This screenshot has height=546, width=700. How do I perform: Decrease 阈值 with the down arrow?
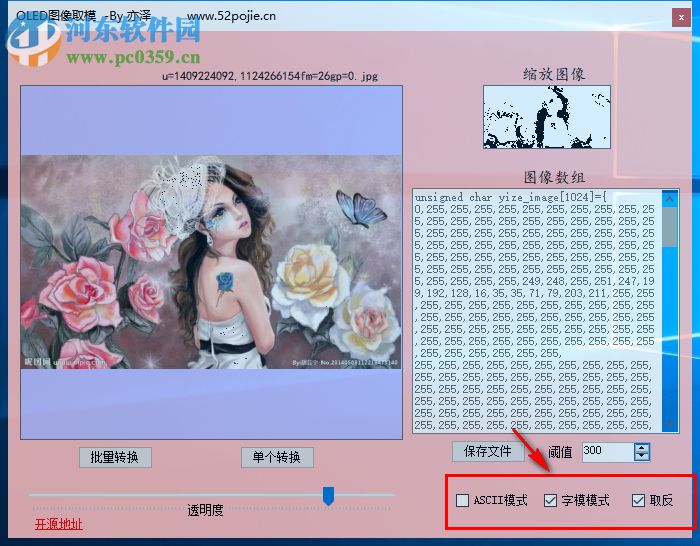point(642,456)
